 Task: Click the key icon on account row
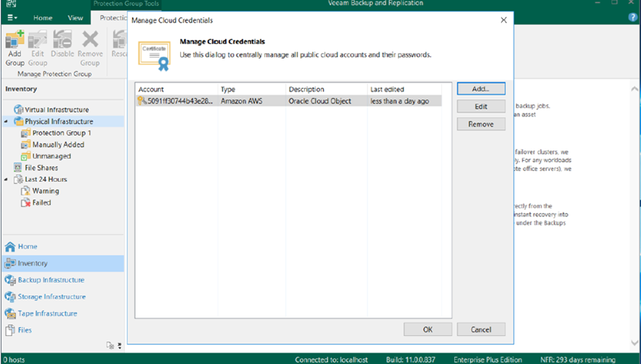(x=142, y=101)
